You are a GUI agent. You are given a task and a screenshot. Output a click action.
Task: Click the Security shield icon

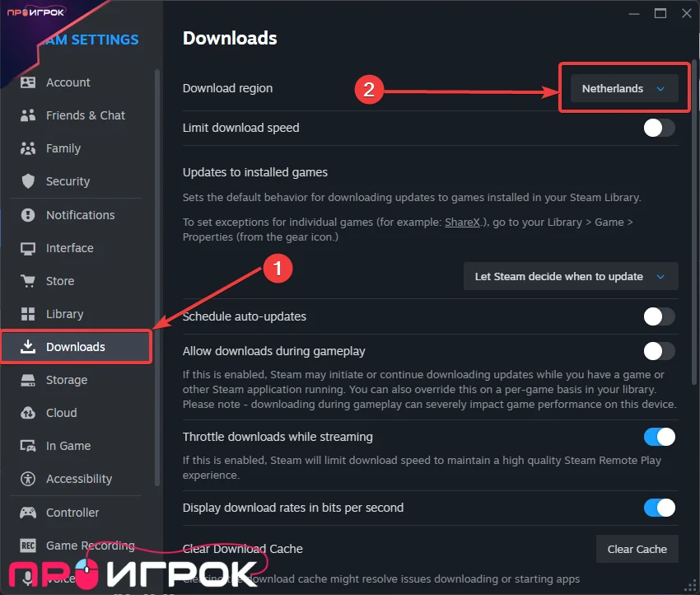(x=28, y=181)
